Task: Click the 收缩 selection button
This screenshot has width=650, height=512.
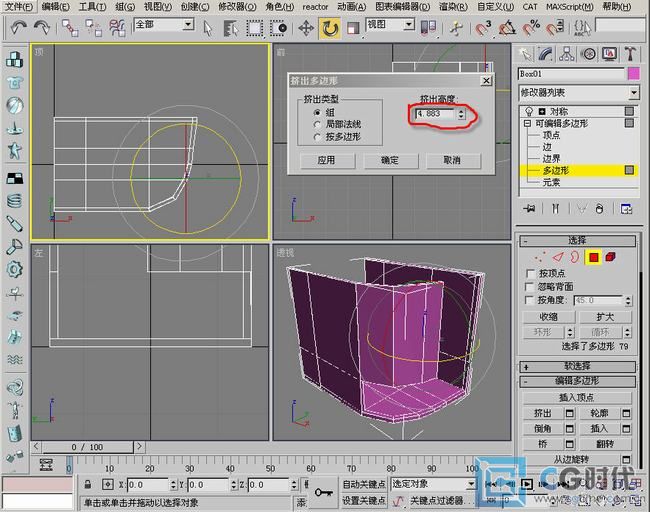Action: 549,317
